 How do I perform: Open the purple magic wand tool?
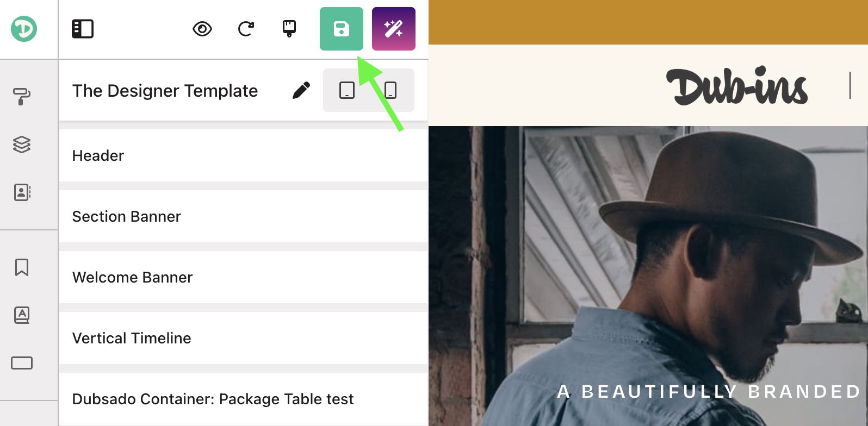point(394,29)
